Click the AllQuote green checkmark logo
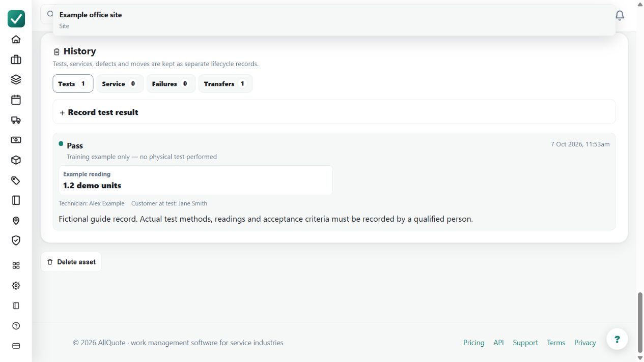The width and height of the screenshot is (644, 362). pyautogui.click(x=16, y=19)
